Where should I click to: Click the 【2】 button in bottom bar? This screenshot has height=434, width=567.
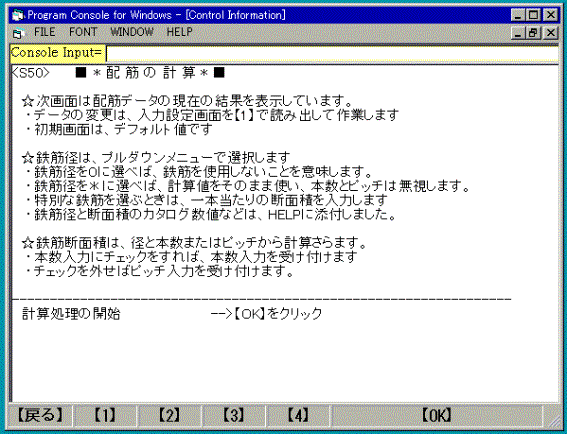(169, 416)
